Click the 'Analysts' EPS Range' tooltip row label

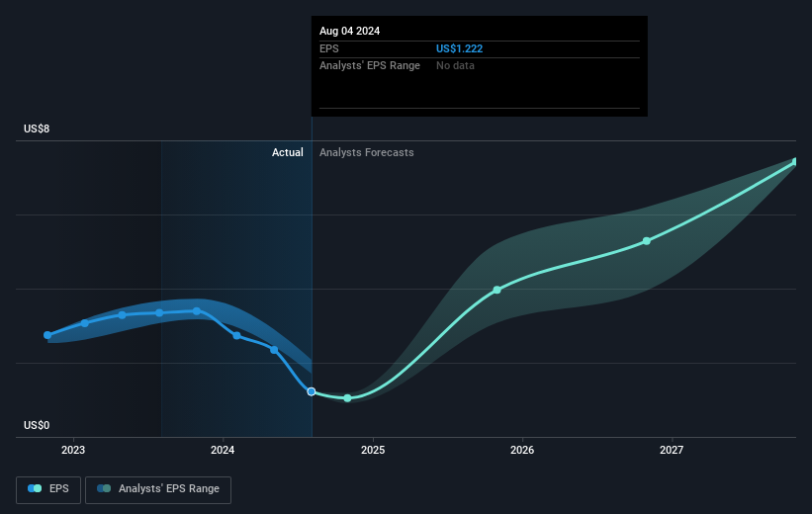[370, 66]
